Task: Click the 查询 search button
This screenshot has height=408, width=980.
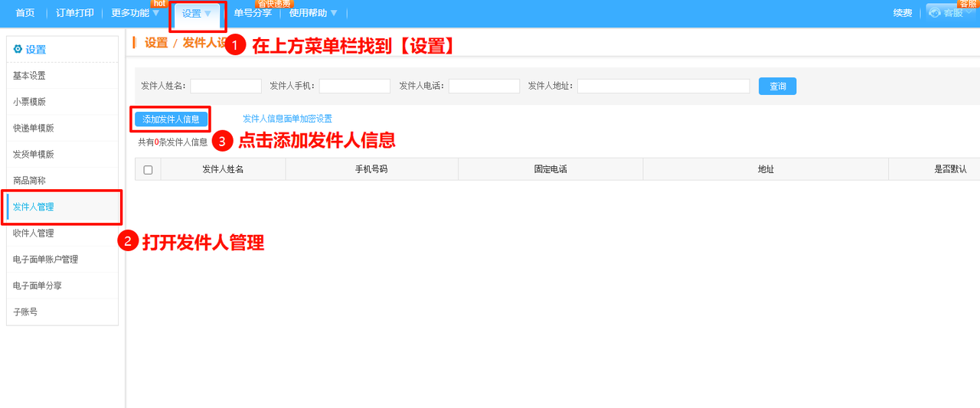Action: (777, 86)
